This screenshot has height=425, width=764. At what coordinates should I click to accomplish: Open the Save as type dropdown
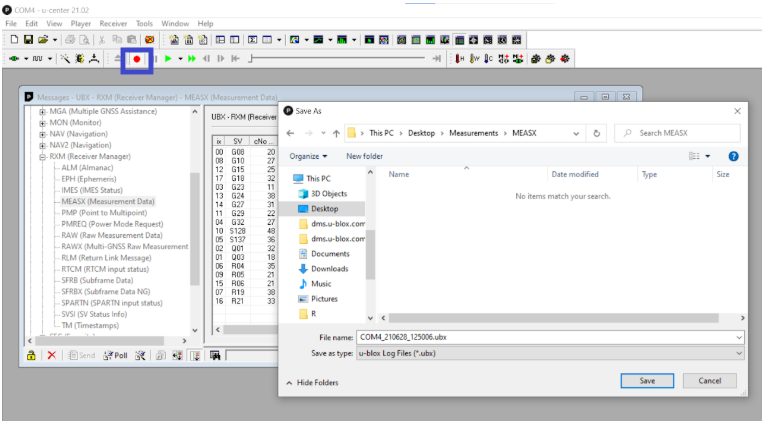550,353
